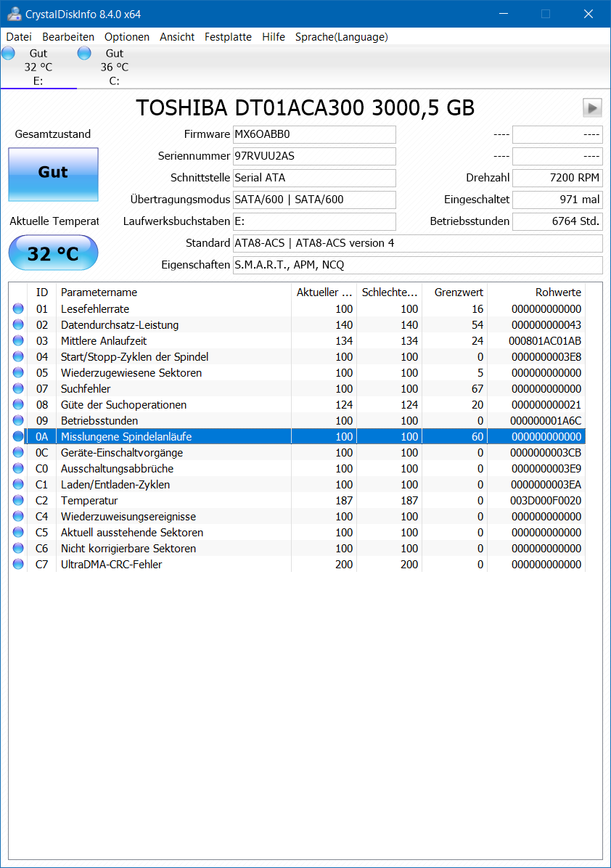Click the Seriennummer field 97RVUU2AS

click(314, 156)
